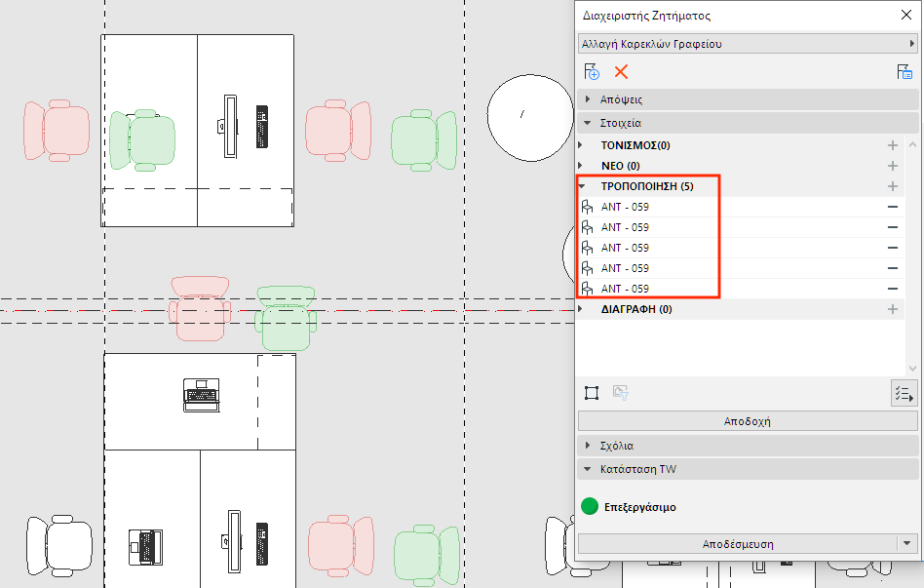Click the Αποδοχή button

[x=748, y=421]
